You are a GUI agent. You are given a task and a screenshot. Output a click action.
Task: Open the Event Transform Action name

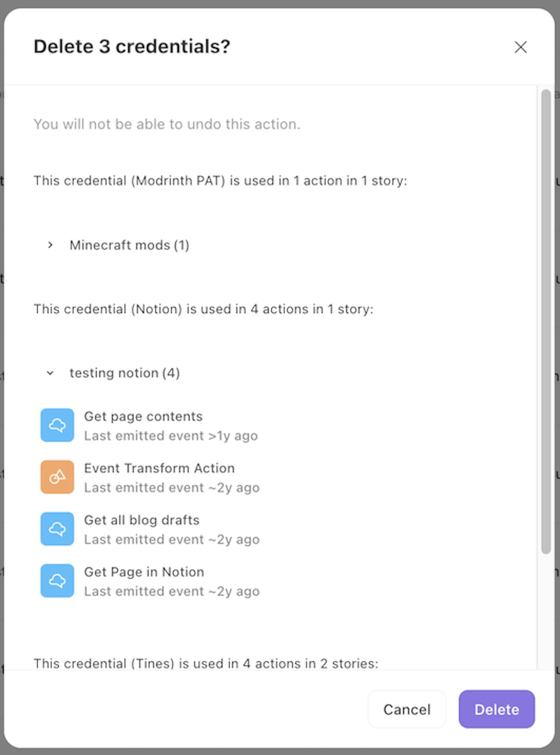pos(159,468)
